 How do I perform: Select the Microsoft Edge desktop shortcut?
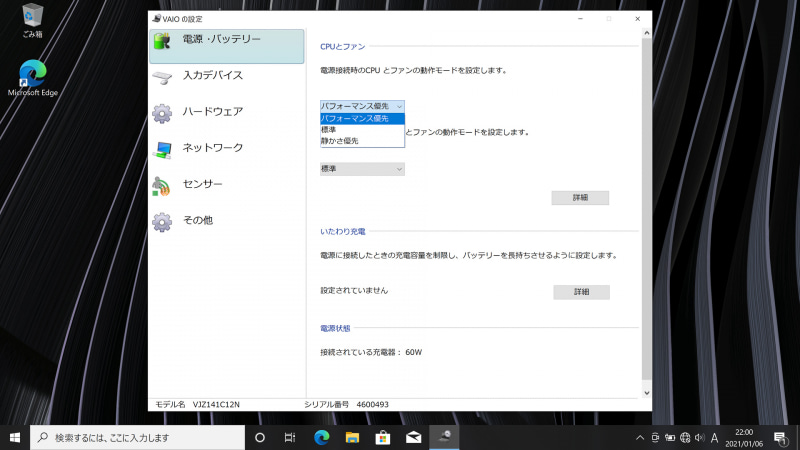pyautogui.click(x=33, y=78)
